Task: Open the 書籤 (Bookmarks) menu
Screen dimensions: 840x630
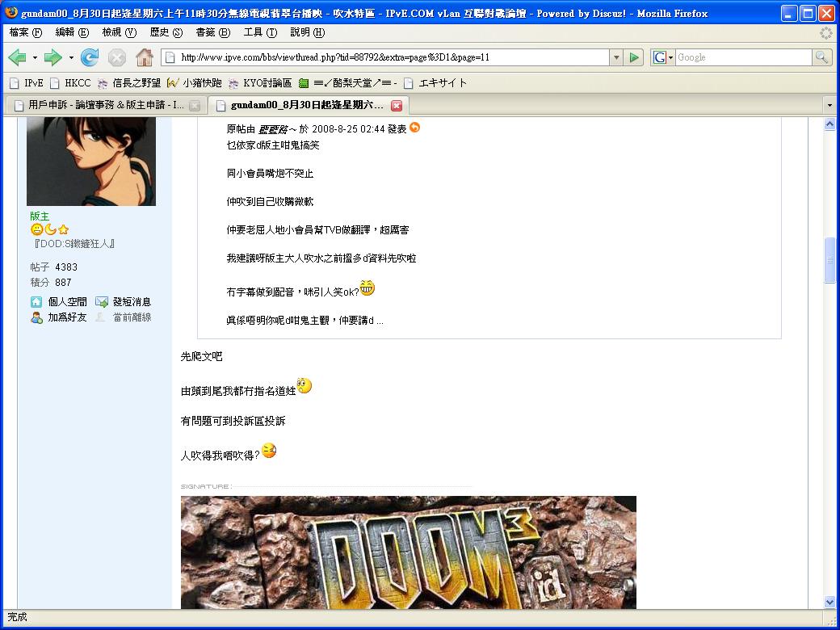Action: coord(212,32)
